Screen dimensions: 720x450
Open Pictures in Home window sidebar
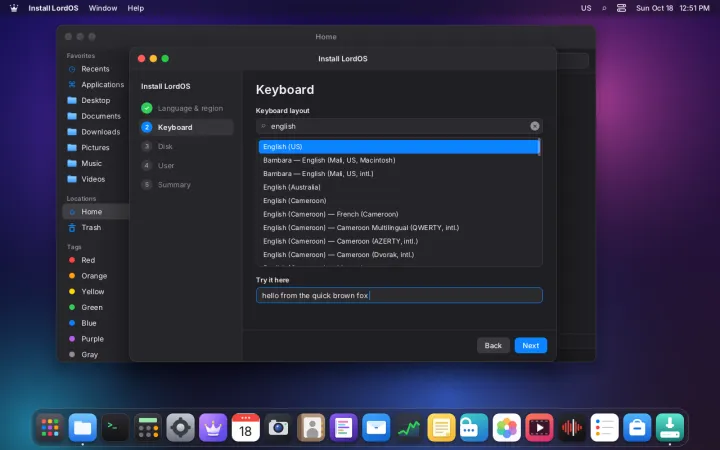click(x=95, y=147)
